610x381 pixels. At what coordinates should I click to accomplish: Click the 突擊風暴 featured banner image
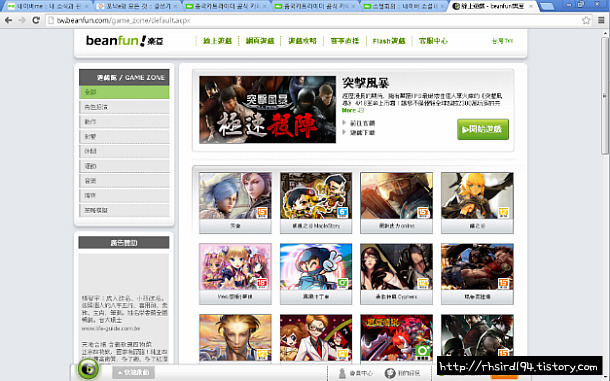pyautogui.click(x=267, y=109)
